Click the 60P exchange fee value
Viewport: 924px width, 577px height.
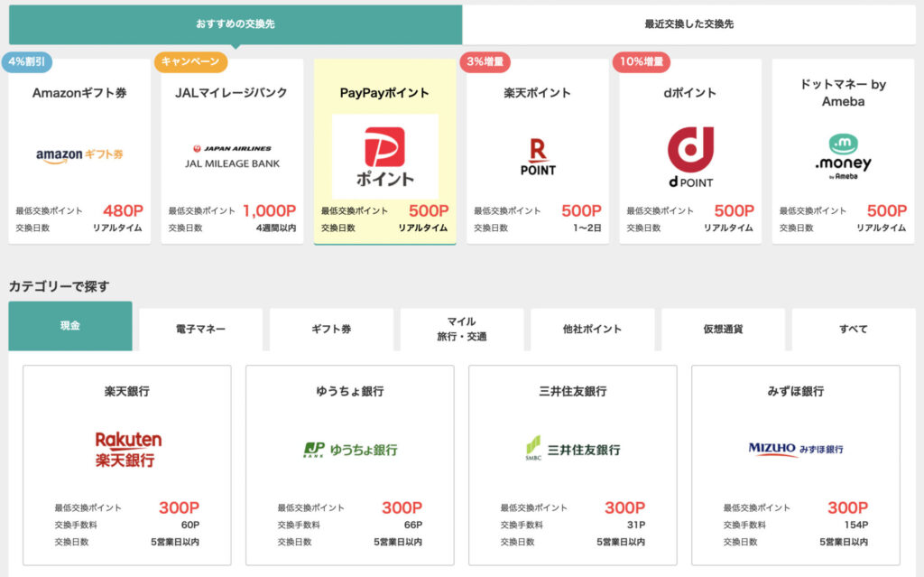pos(190,525)
